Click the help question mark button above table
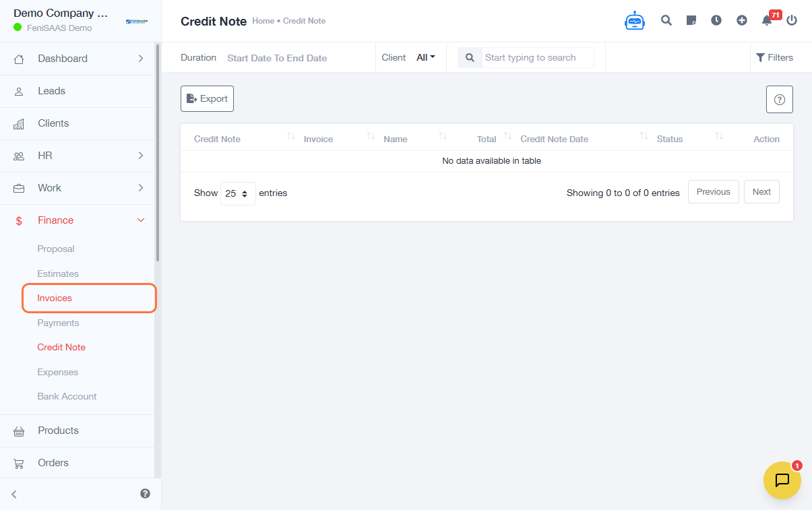 pos(779,100)
